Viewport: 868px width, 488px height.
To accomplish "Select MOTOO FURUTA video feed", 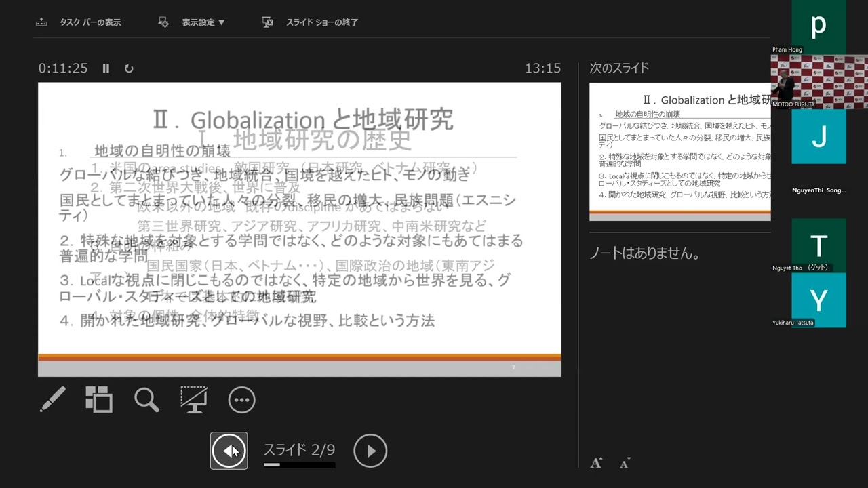I will (819, 81).
